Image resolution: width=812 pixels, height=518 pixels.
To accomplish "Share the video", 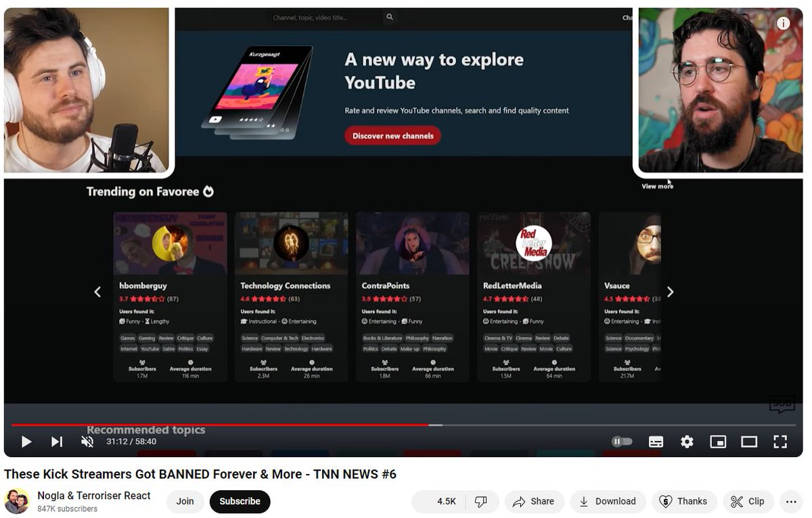I will click(534, 501).
